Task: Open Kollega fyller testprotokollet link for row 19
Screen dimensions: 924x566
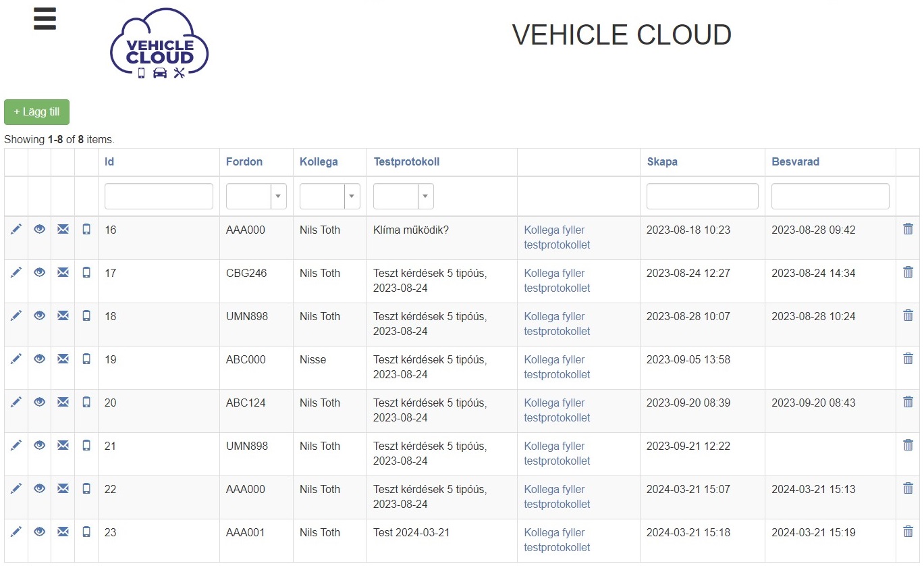Action: coord(557,367)
